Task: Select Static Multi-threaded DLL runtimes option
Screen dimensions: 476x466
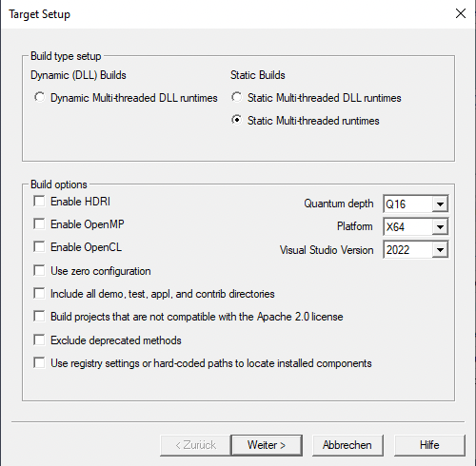Action: pos(237,97)
